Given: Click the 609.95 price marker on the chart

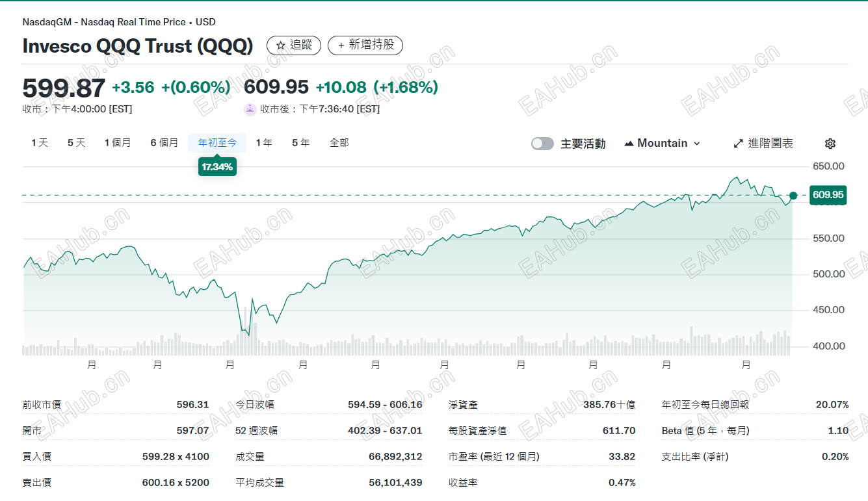Looking at the screenshot, I should 827,195.
